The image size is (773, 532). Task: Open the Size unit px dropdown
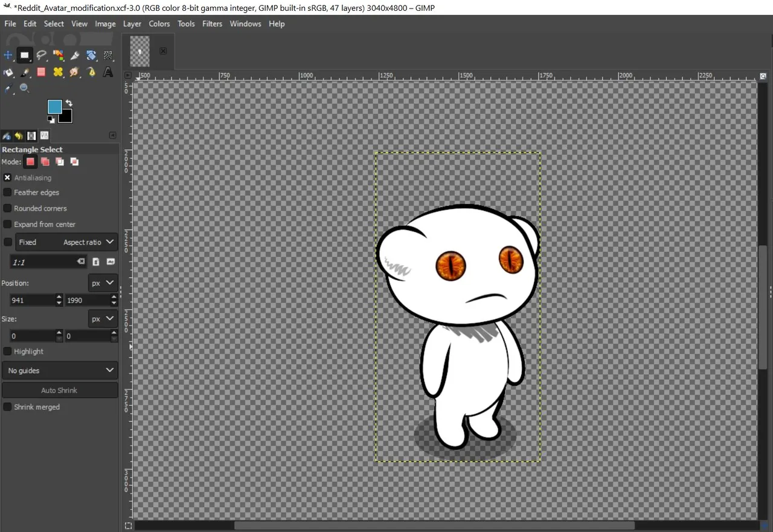tap(103, 318)
